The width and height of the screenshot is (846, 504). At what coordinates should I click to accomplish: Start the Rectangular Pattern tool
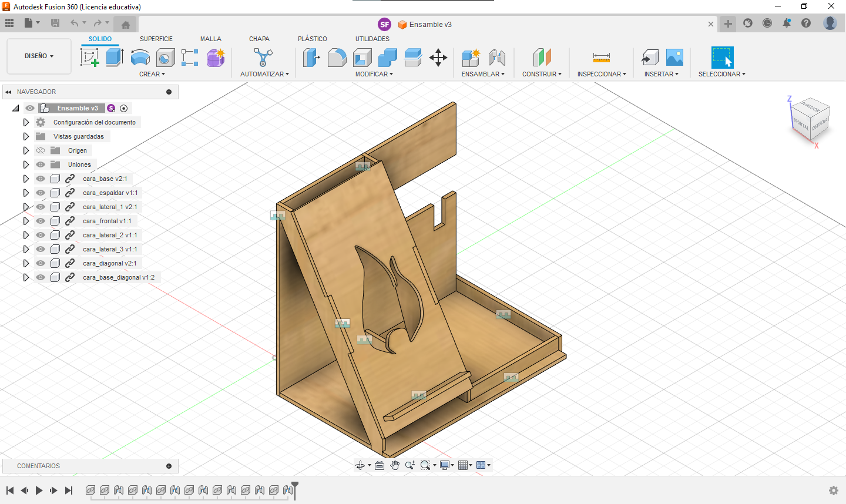coord(190,58)
